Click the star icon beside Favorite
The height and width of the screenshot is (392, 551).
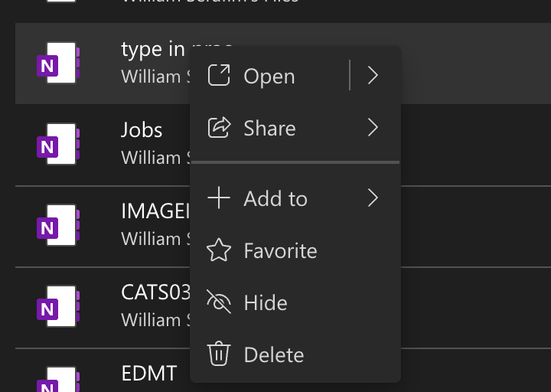(x=219, y=250)
